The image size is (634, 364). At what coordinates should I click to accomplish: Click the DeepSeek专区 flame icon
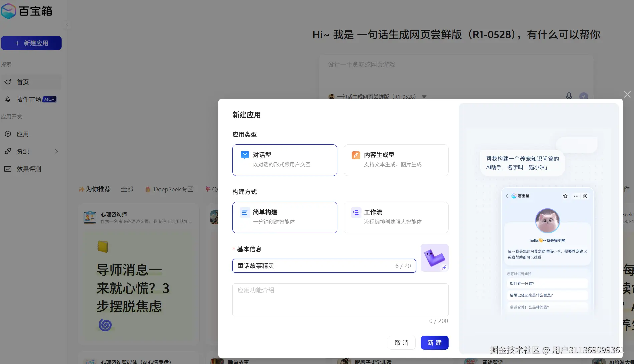pyautogui.click(x=148, y=189)
